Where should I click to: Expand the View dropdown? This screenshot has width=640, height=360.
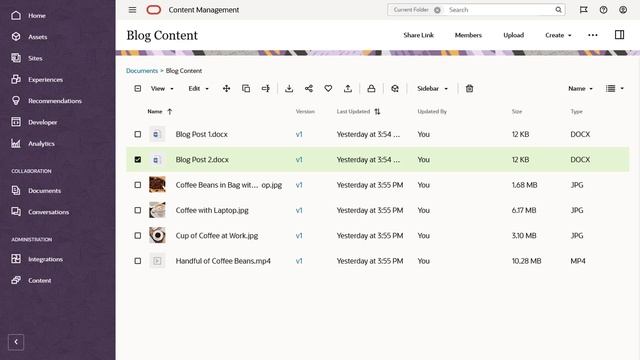tap(162, 89)
